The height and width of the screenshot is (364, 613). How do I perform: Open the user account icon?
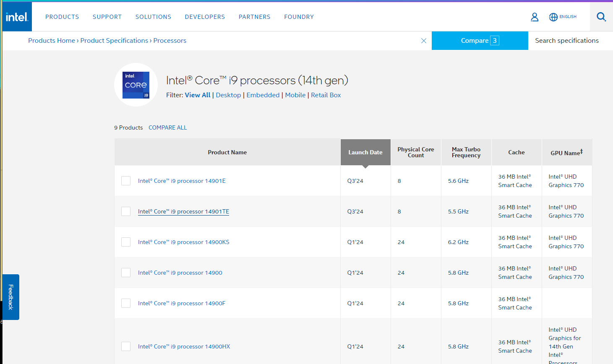tap(535, 17)
